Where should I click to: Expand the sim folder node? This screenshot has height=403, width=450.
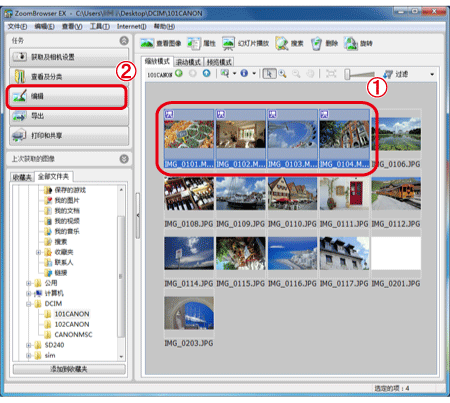point(29,356)
